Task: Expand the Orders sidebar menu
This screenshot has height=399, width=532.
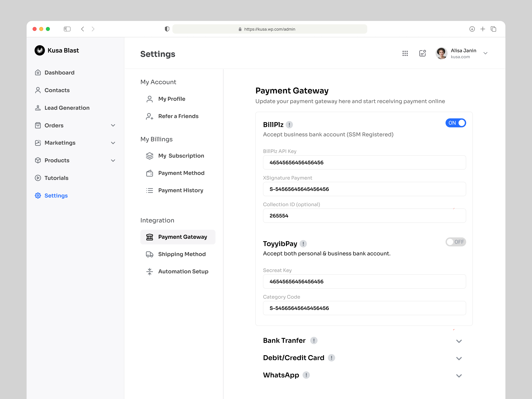Action: point(113,125)
